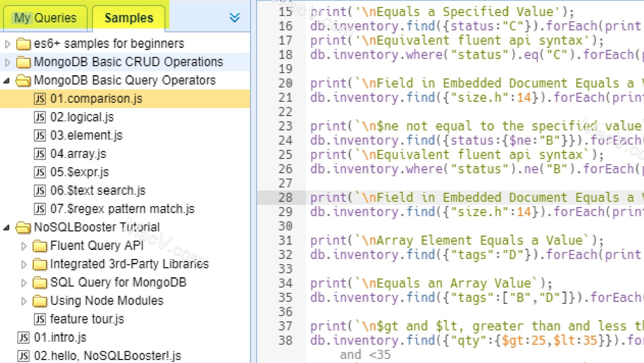Switch to the Samples tab
Image resolution: width=644 pixels, height=363 pixels.
tap(129, 17)
